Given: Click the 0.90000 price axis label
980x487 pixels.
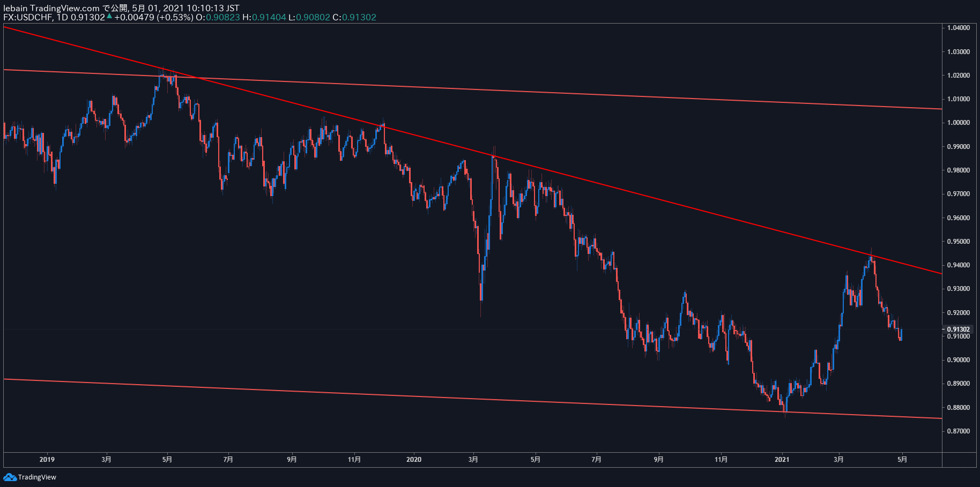Looking at the screenshot, I should click(959, 360).
